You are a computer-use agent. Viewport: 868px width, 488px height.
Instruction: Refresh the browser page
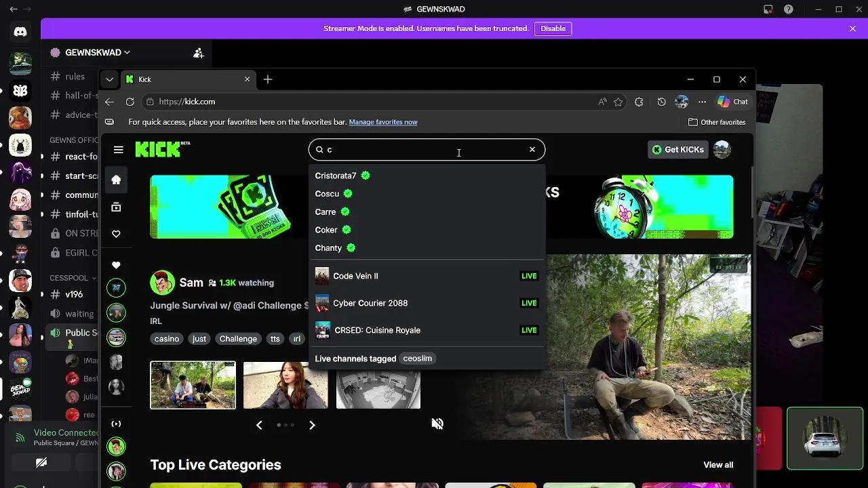[x=130, y=102]
